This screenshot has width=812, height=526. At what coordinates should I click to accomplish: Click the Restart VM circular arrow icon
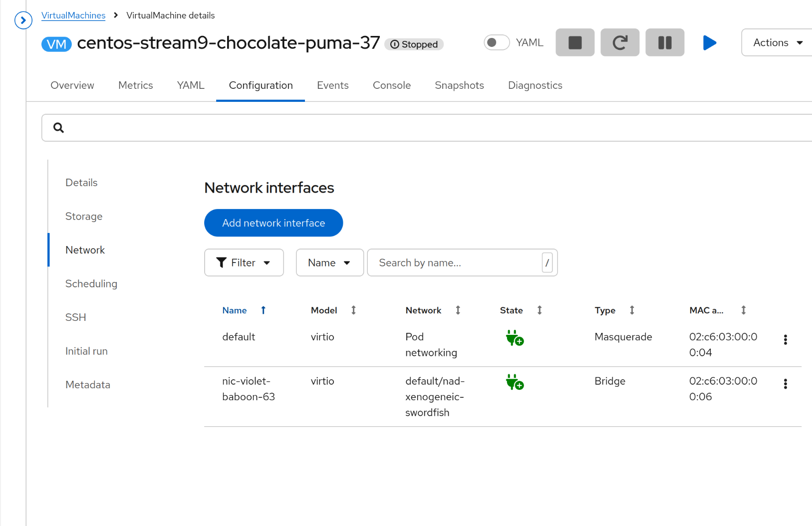coord(620,42)
